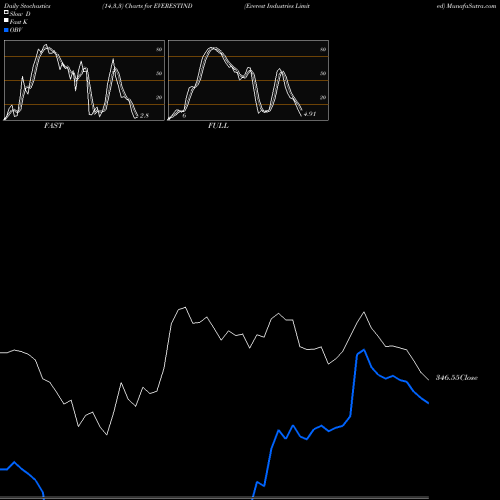Click the MunafaSutra.com text
Viewport: 500px width, 500px height.
pyautogui.click(x=471, y=6)
